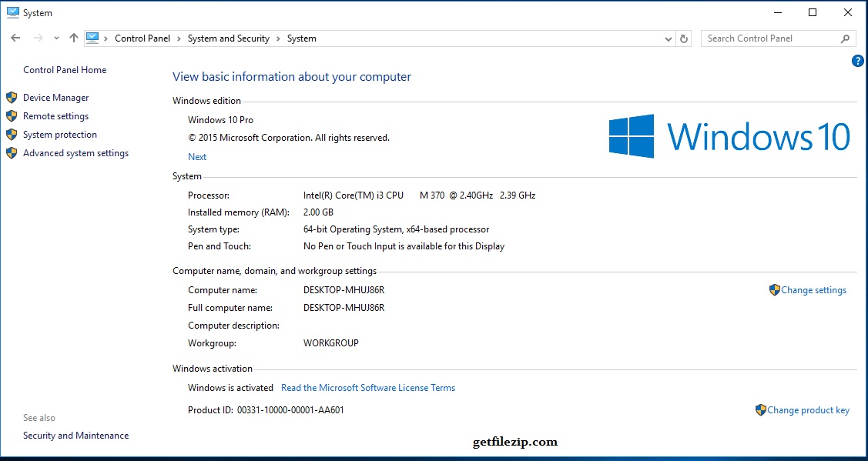Click the Search Control Panel field
Viewport: 868px width, 461px height.
coord(778,38)
